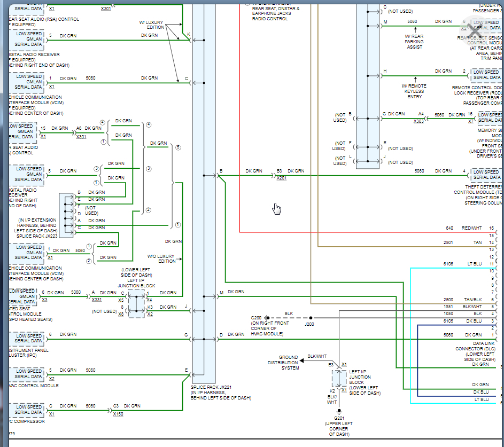The width and height of the screenshot is (504, 447).
Task: Click the X150 connector near A/C compressor
Action: click(118, 414)
